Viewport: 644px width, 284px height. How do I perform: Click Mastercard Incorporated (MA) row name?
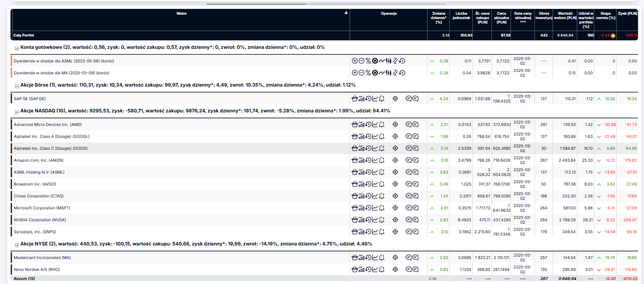[x=43, y=257]
